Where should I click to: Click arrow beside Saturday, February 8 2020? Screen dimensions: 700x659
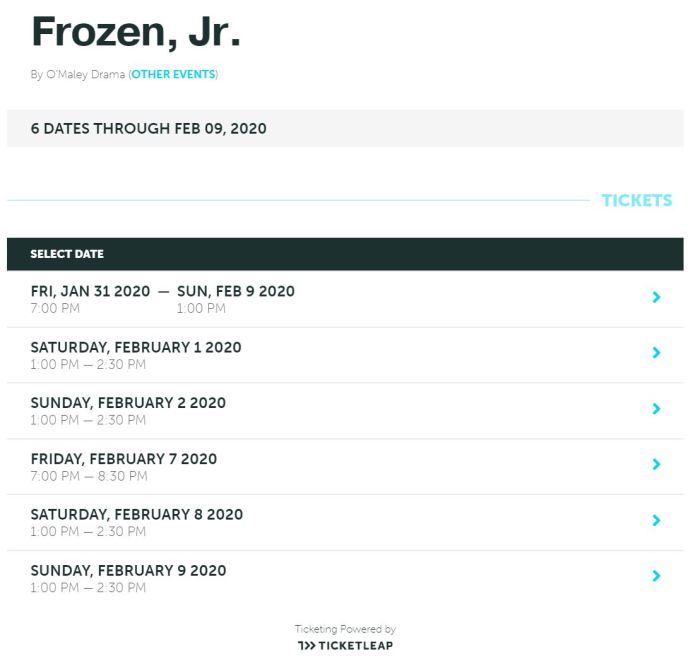pos(656,520)
